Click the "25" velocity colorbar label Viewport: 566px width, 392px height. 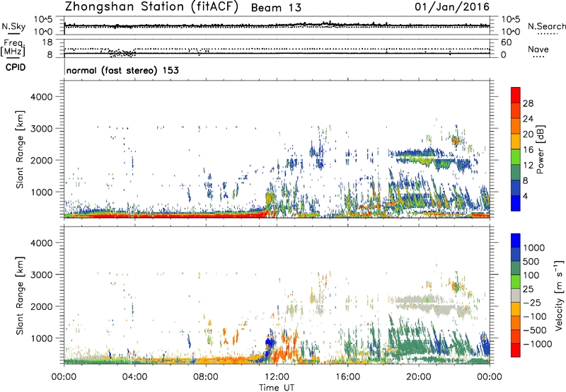[x=528, y=289]
